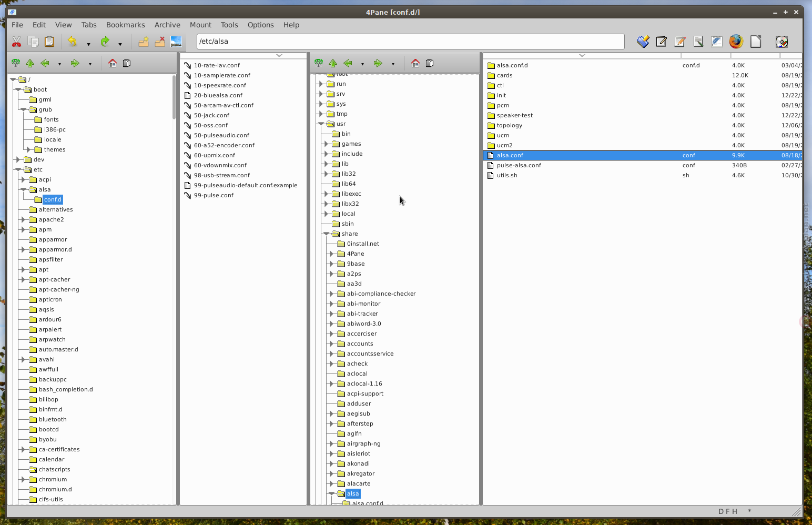The image size is (812, 525).
Task: Select the accountsservice folder in right tree
Action: point(370,354)
